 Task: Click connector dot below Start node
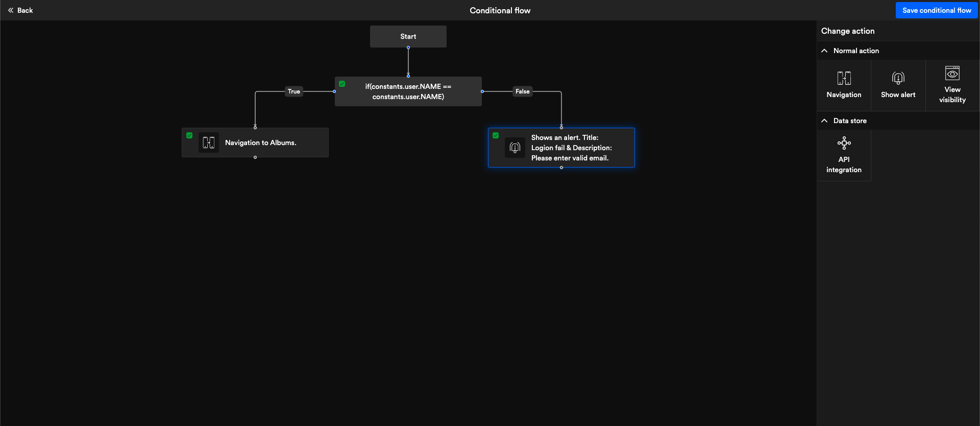[x=408, y=48]
